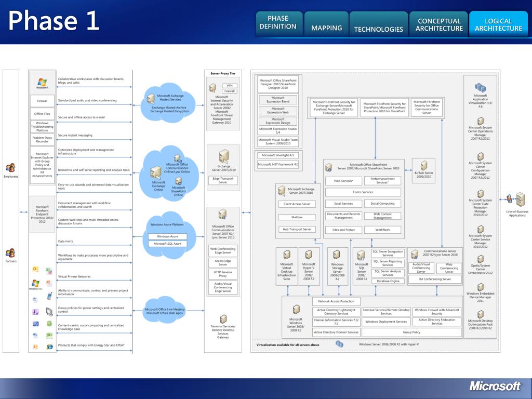Screen dimensions: 532x399
Task: Click the System Center Configuration Manager icon
Action: coord(481,156)
